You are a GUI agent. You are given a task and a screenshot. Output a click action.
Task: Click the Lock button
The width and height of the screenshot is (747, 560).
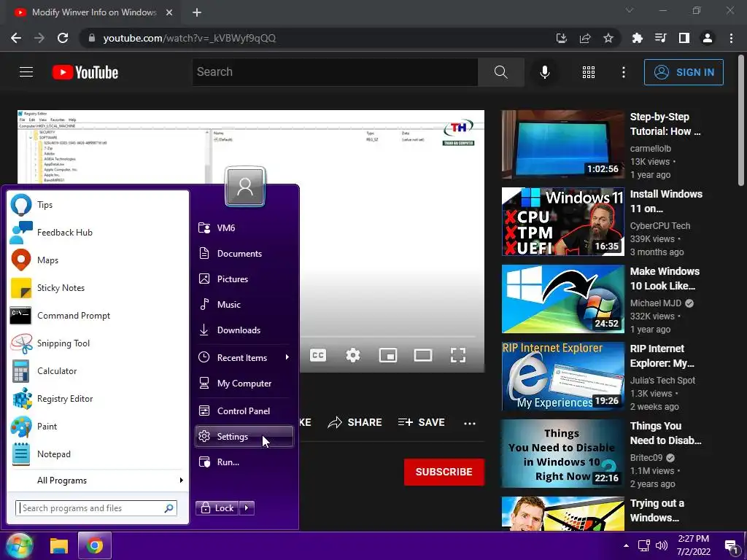pyautogui.click(x=217, y=508)
